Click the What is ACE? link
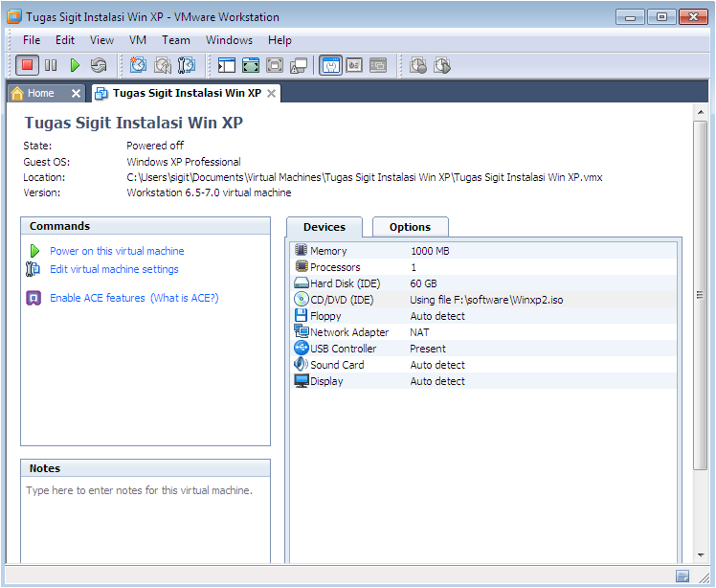The height and width of the screenshot is (588, 716). tap(185, 298)
